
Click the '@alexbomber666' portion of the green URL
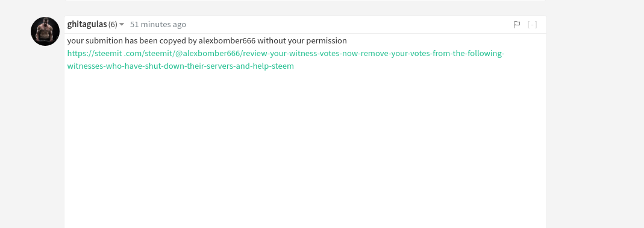coord(207,54)
